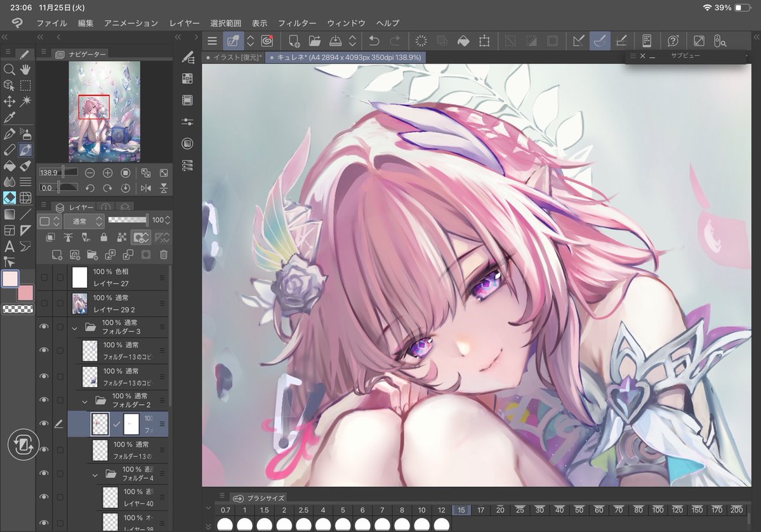The height and width of the screenshot is (532, 761).
Task: Collapse フォルダー 4 chevron
Action: click(x=95, y=475)
